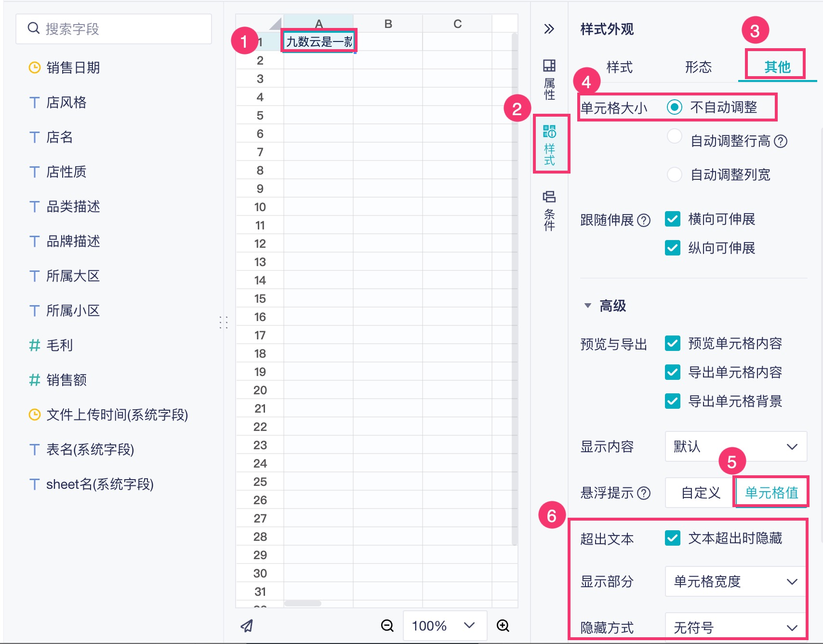Select the 品牌描述 field
Screen dimensions: 823x644
tap(73, 241)
